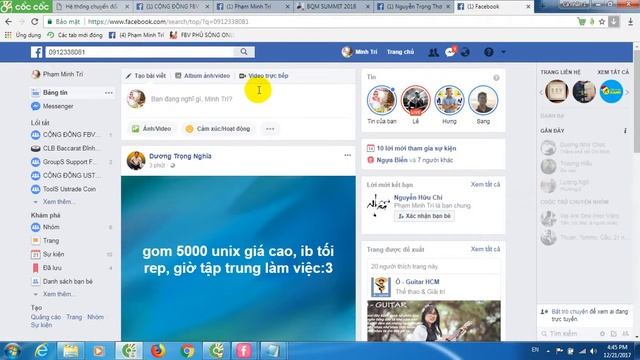Add Ảnh/Video to the post

151,129
